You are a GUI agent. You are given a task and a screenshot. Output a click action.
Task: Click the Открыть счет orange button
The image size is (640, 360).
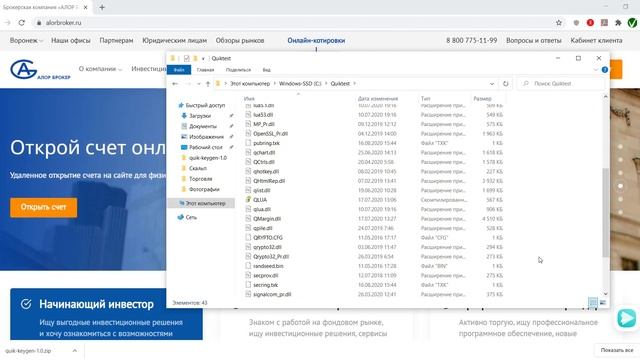point(44,207)
